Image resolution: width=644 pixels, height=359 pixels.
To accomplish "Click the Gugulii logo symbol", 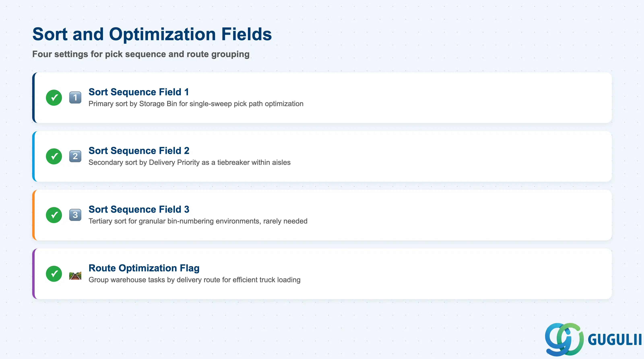I will (x=564, y=339).
